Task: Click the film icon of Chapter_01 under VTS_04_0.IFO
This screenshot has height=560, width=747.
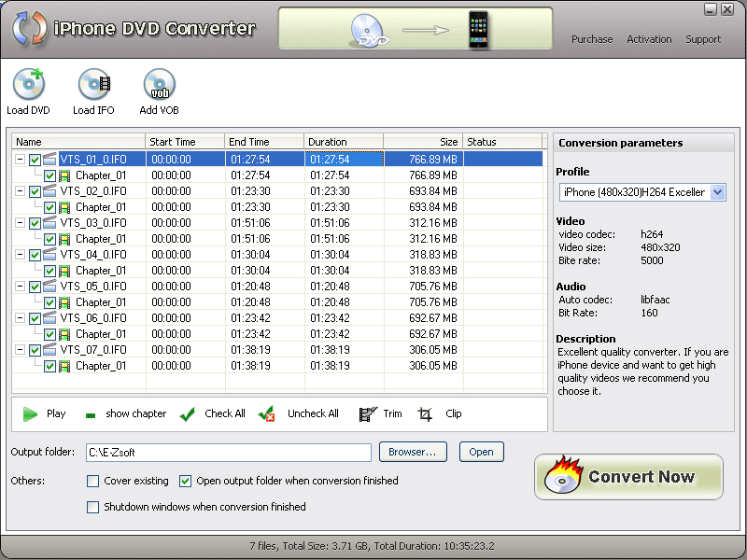Action: [x=64, y=271]
